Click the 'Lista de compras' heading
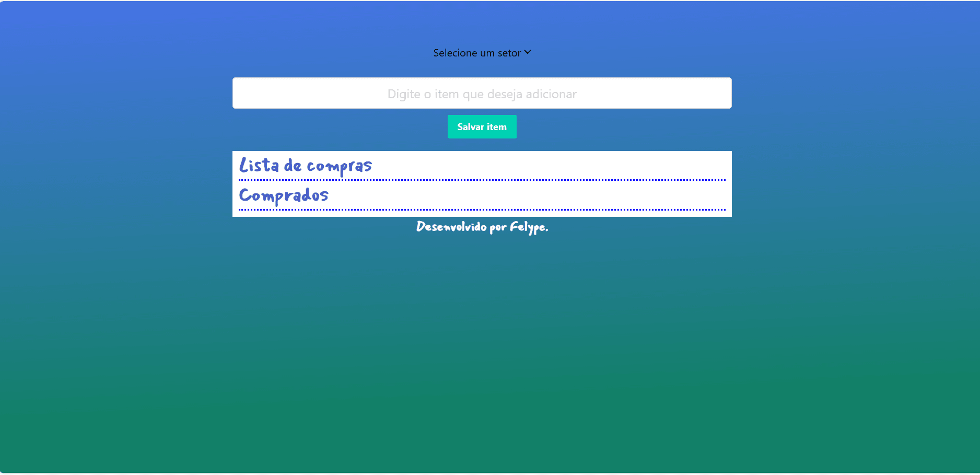980x475 pixels. 306,166
